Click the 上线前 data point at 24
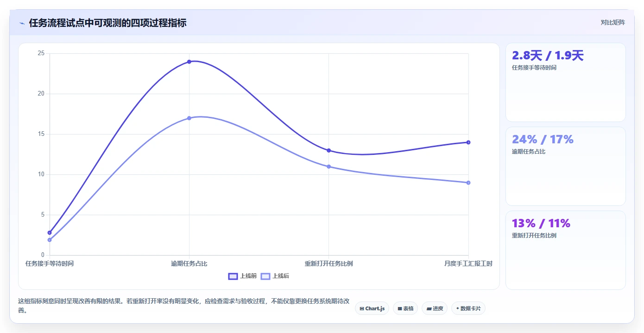This screenshot has height=333, width=644. click(x=189, y=62)
